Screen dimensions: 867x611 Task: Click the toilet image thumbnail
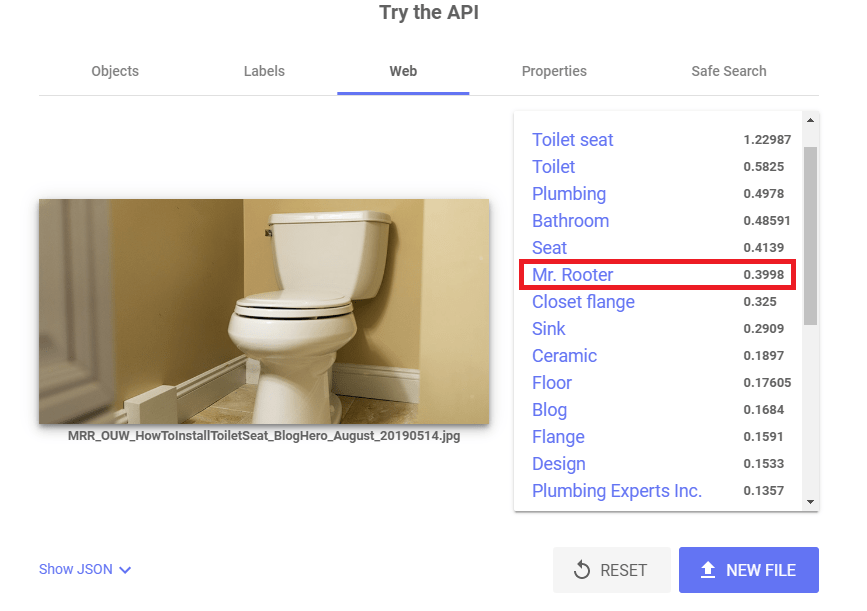coord(264,311)
